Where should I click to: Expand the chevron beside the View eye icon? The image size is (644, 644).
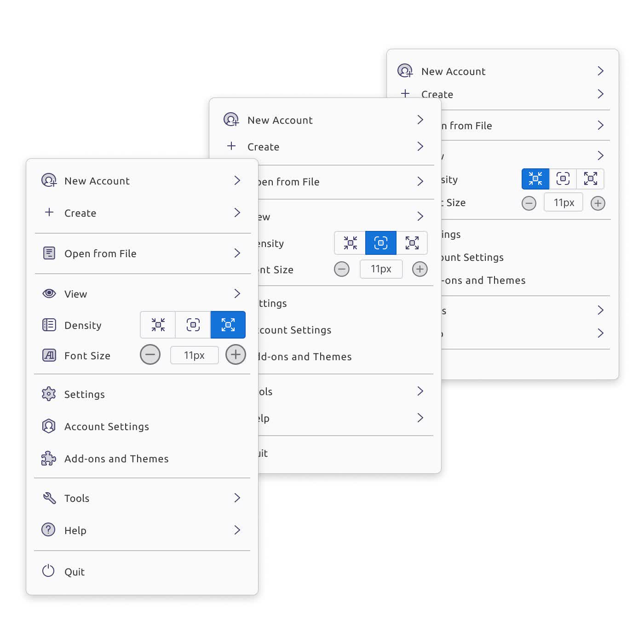[237, 294]
